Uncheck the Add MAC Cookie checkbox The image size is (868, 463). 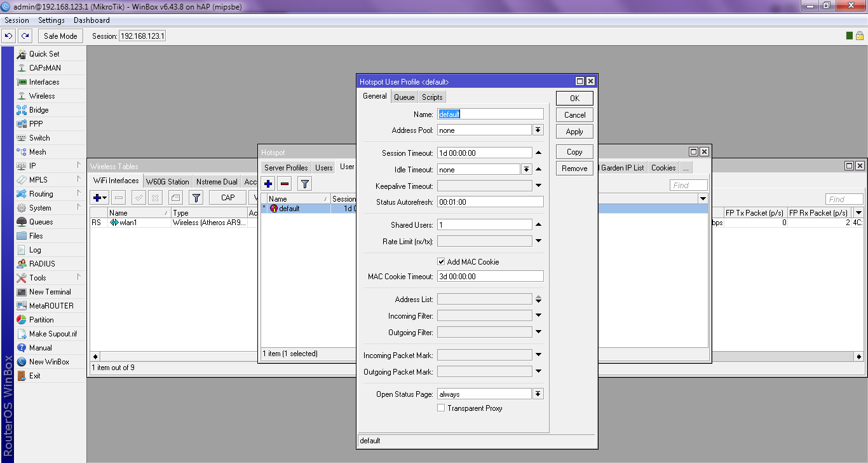point(441,262)
